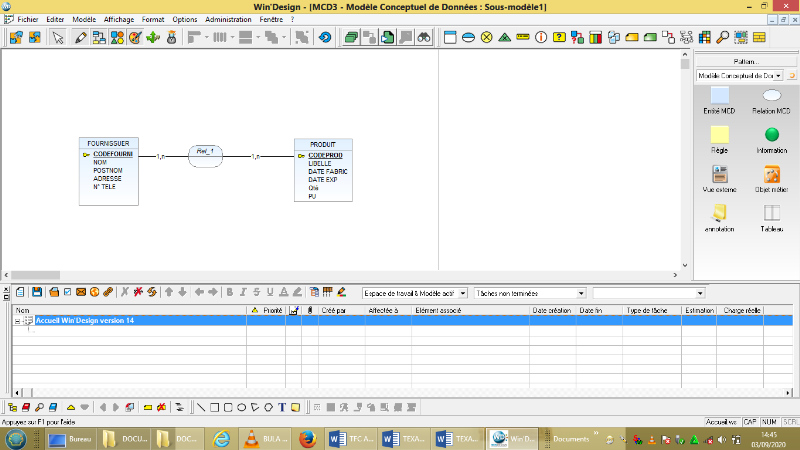Select the Entité MCD palette tool
800x450 pixels.
(x=719, y=95)
